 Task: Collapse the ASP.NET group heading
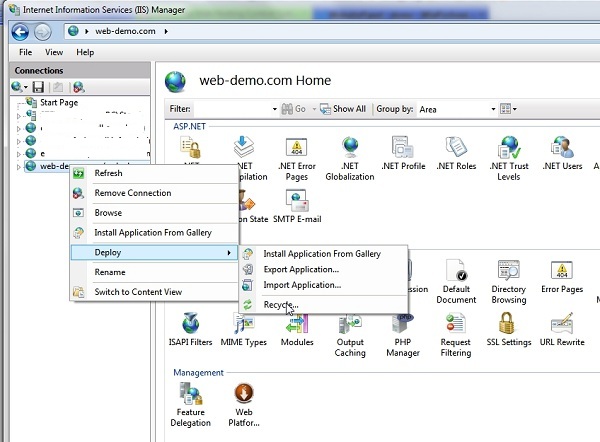pyautogui.click(x=189, y=126)
